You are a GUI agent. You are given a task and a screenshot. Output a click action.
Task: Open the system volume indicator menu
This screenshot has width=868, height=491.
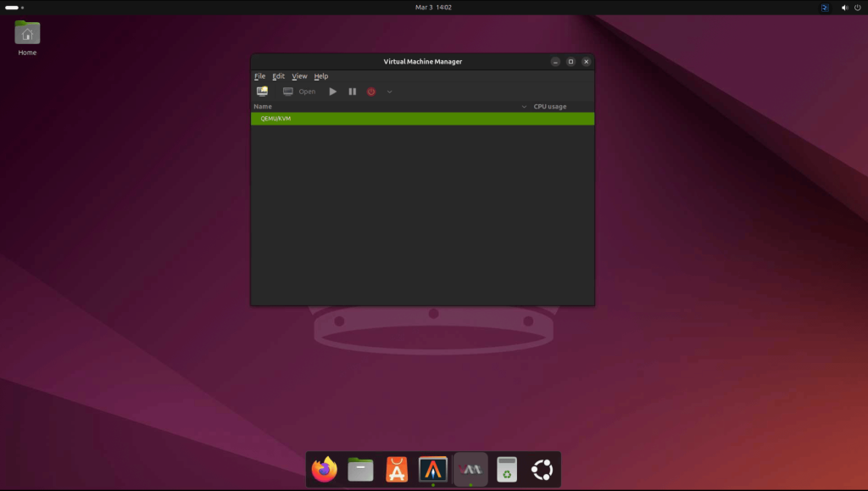(x=845, y=8)
